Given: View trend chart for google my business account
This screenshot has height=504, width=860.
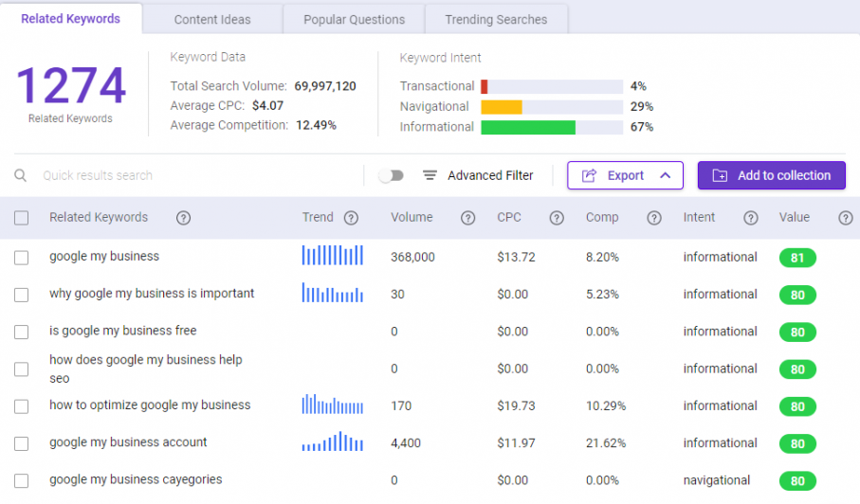Looking at the screenshot, I should click(x=333, y=441).
